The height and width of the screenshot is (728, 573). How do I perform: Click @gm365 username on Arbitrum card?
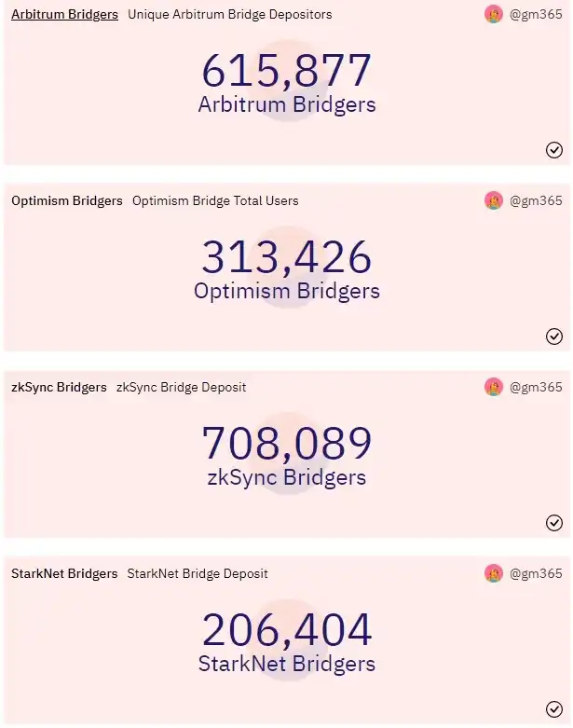536,14
